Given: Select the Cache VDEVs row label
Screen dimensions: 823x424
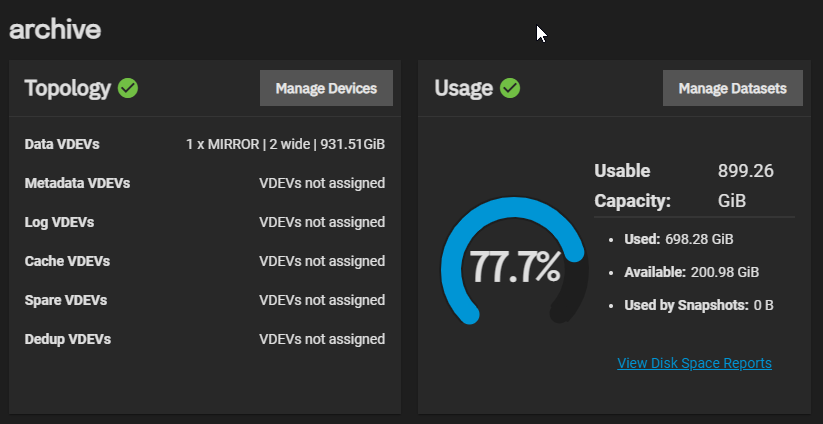Looking at the screenshot, I should (67, 261).
